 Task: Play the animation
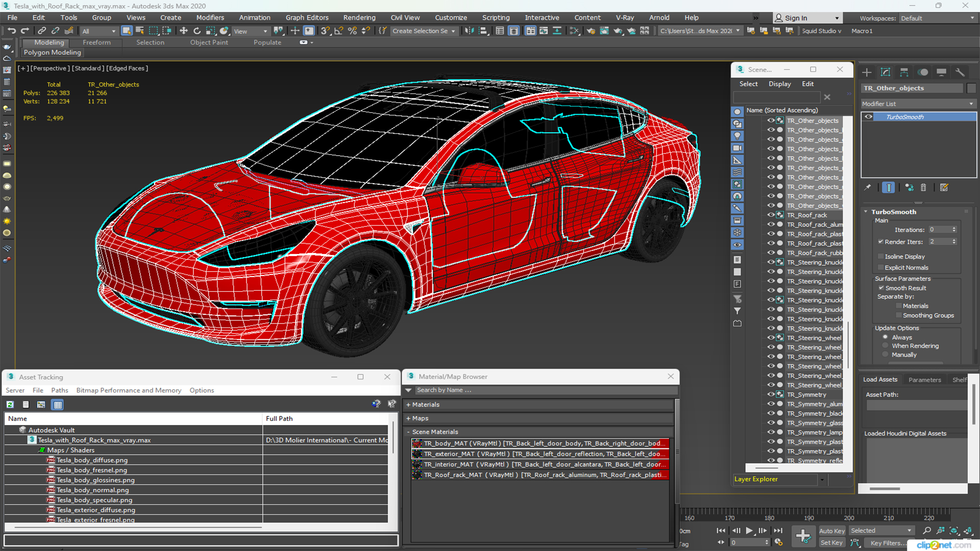click(x=749, y=531)
